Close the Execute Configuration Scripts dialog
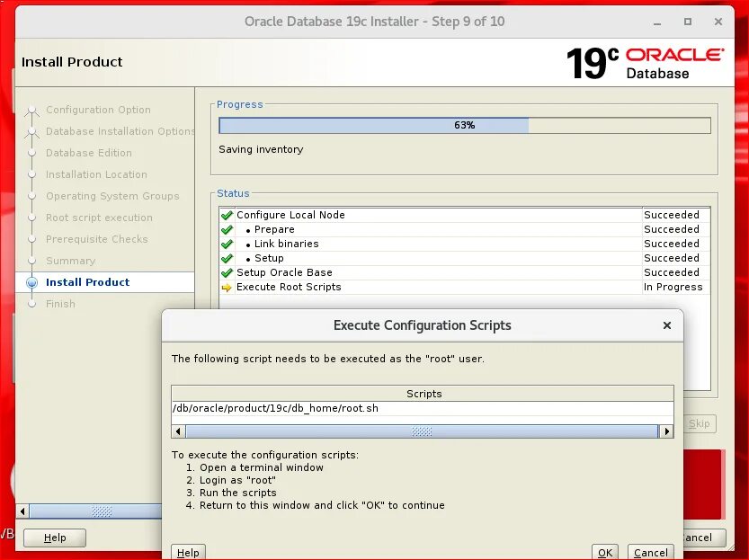Screen dimensions: 749x560 tap(667, 325)
